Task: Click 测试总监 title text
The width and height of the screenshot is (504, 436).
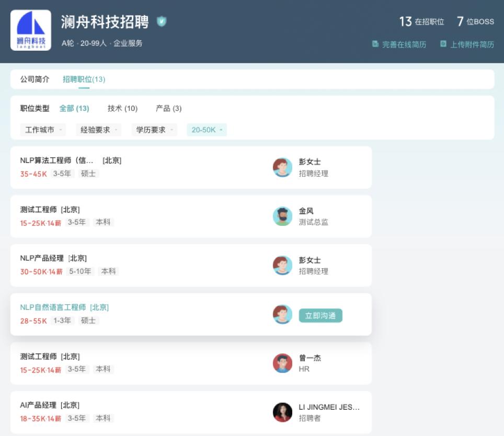Action: (313, 222)
